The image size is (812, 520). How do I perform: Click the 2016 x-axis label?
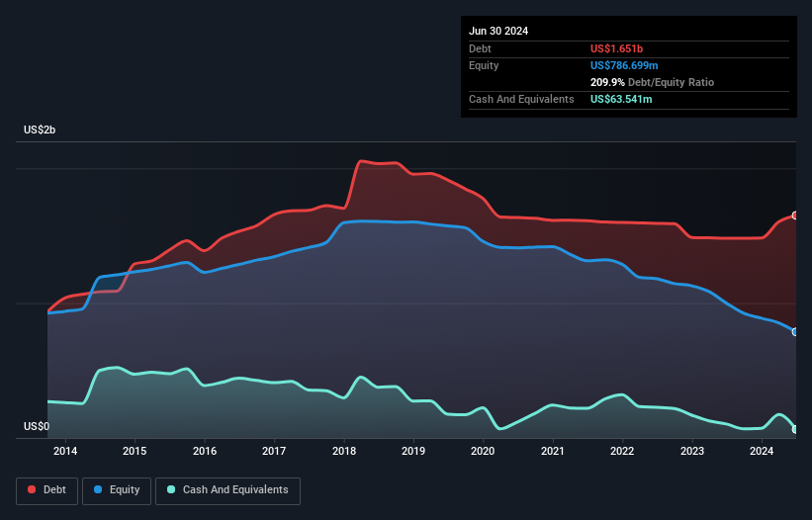pos(205,451)
